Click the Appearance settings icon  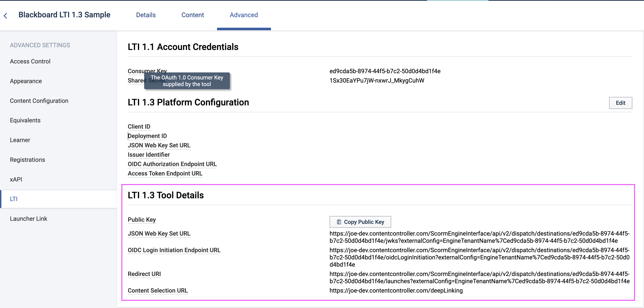tap(26, 81)
